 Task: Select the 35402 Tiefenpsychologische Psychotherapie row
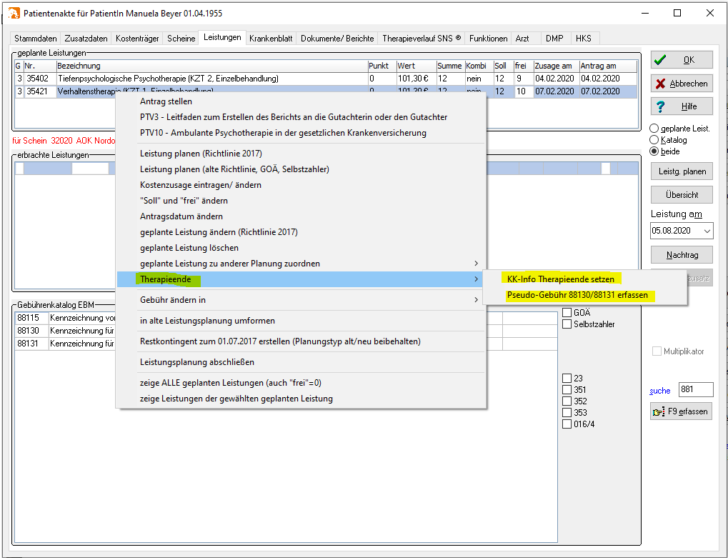pos(326,79)
